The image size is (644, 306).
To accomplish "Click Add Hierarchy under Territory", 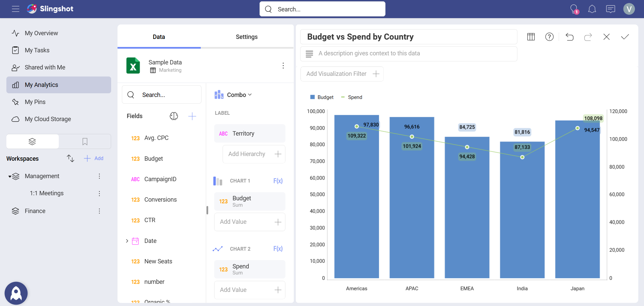I will coord(254,154).
